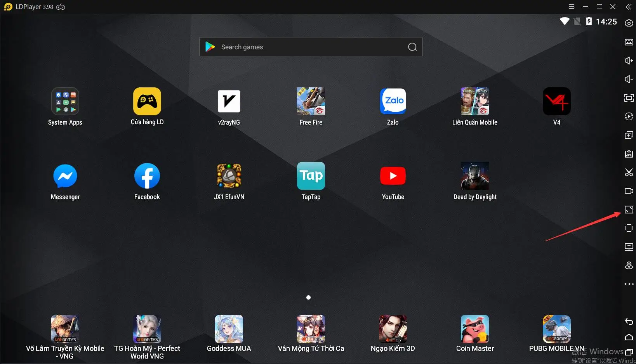The image size is (636, 364).
Task: Click the 14:25 clock in status bar
Action: [x=606, y=22]
